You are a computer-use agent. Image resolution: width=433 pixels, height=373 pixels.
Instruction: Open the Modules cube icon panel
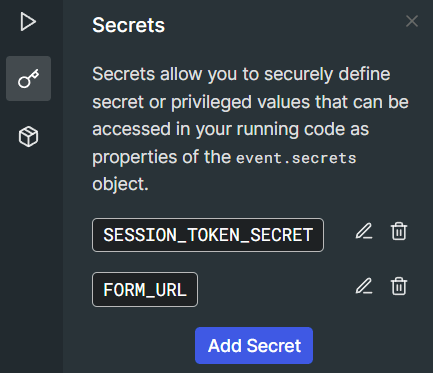point(28,136)
